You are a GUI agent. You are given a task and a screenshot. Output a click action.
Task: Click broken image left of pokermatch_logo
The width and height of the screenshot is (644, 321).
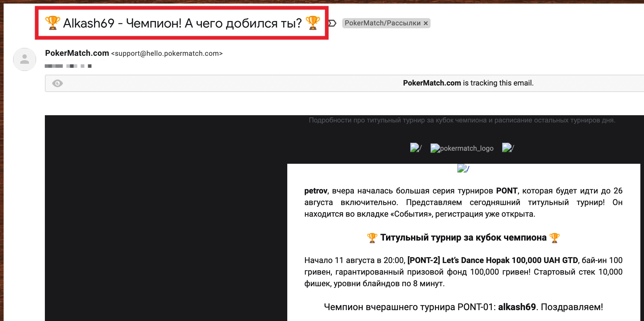416,148
